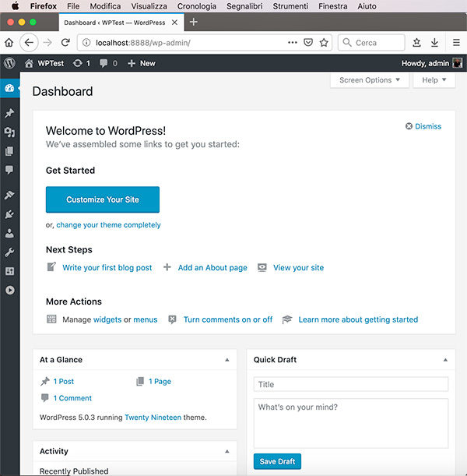Image resolution: width=467 pixels, height=476 pixels.
Task: Click the Quick Draft Title field
Action: point(351,384)
